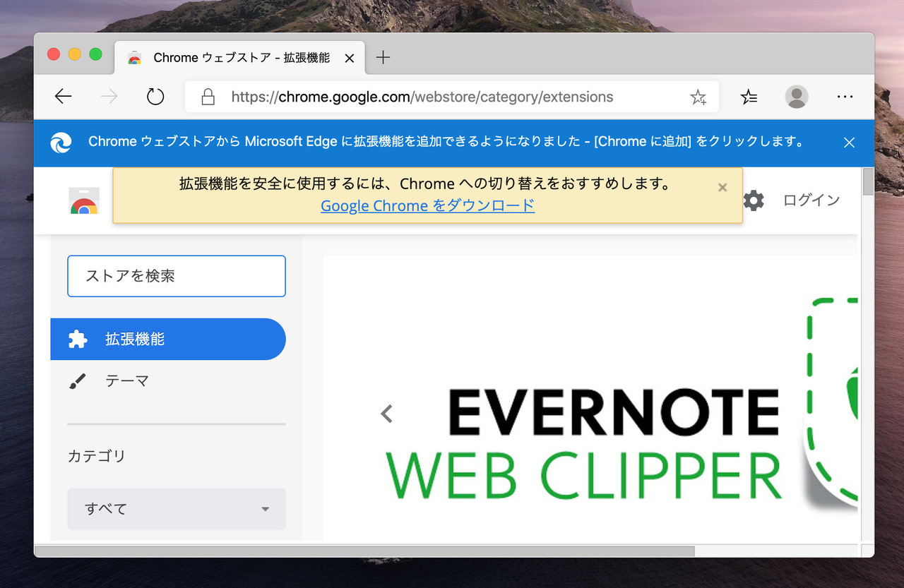Close the Chrome ウェブストア tab

point(349,59)
